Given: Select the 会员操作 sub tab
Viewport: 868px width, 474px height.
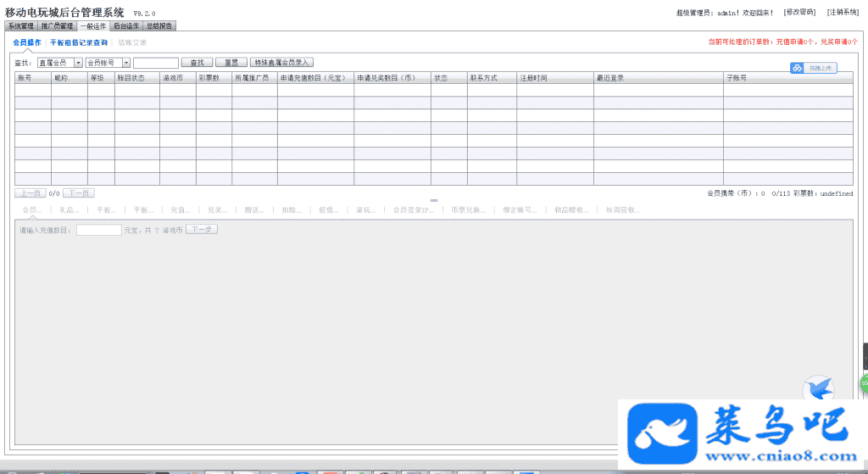Looking at the screenshot, I should click(x=27, y=42).
